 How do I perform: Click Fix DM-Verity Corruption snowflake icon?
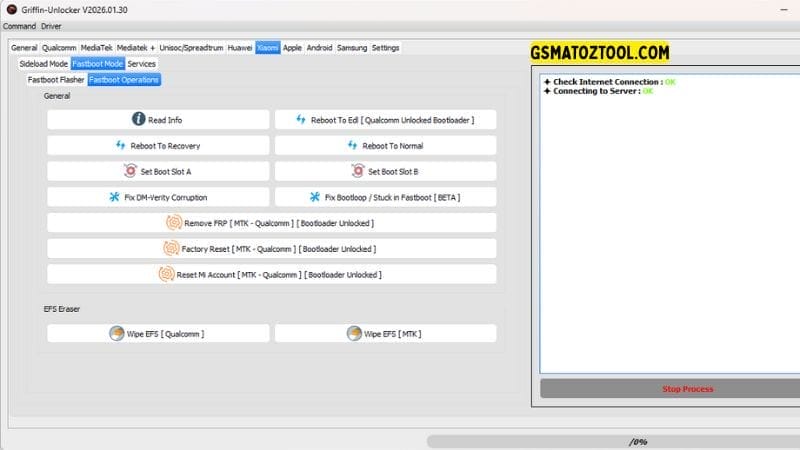113,197
